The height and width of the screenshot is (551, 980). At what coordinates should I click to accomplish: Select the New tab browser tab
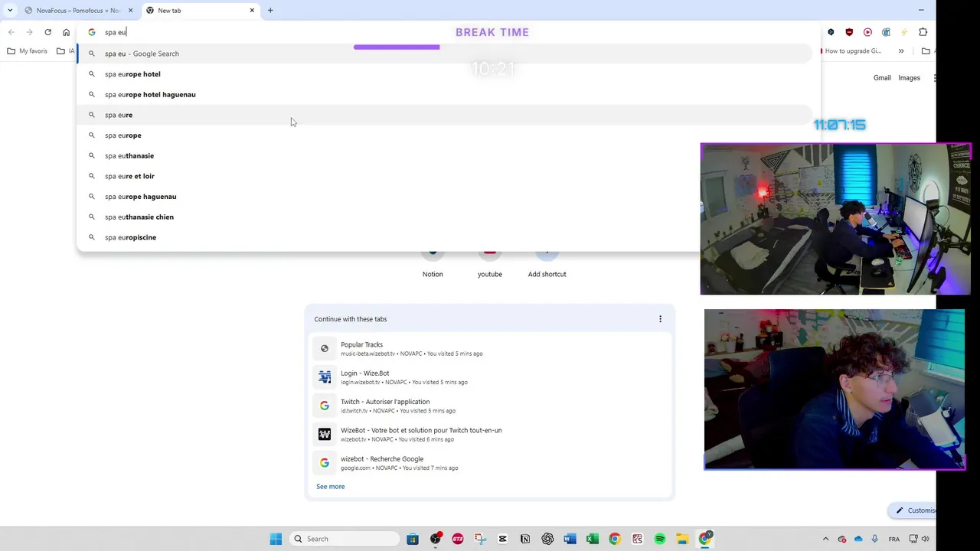199,10
